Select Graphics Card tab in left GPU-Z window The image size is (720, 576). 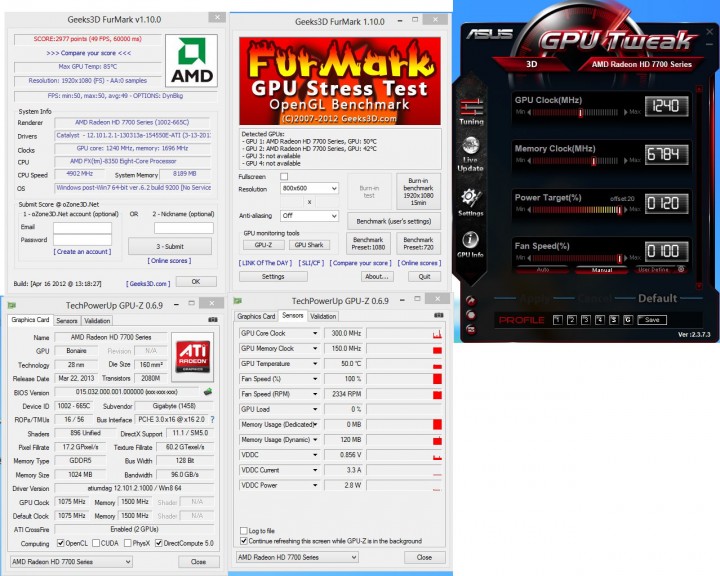[30, 320]
